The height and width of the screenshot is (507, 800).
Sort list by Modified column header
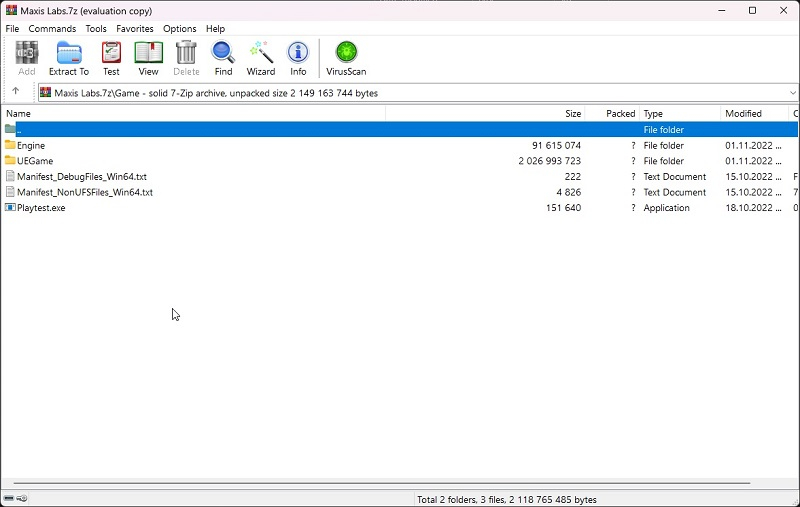point(743,114)
